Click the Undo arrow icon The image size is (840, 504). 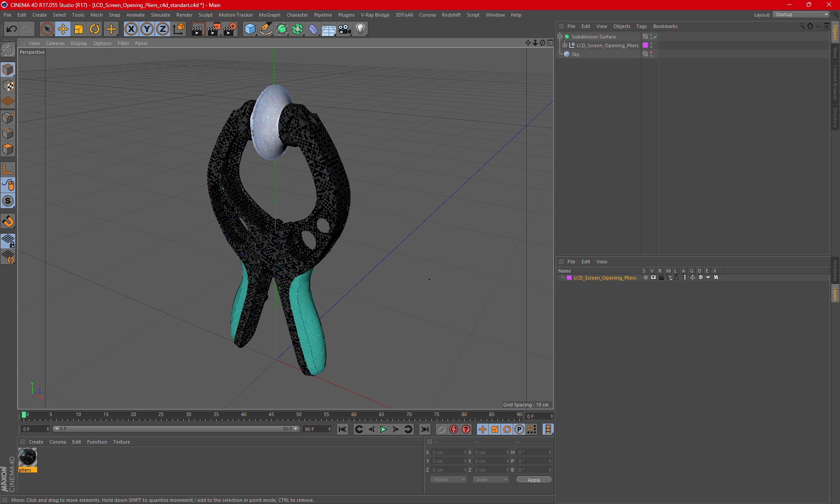click(x=12, y=29)
